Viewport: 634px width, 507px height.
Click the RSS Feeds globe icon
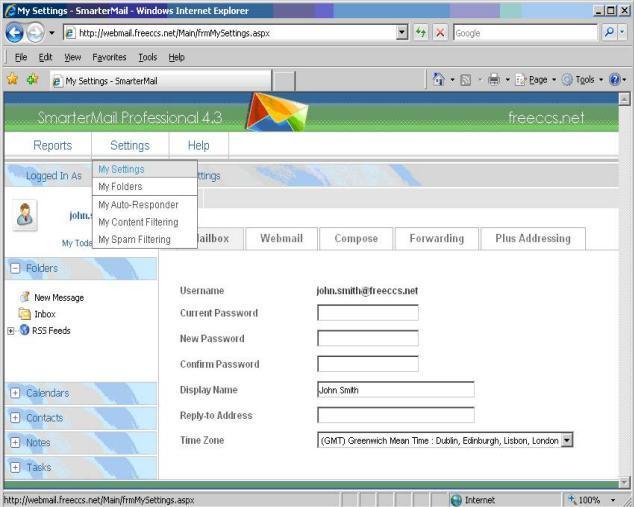pos(24,330)
